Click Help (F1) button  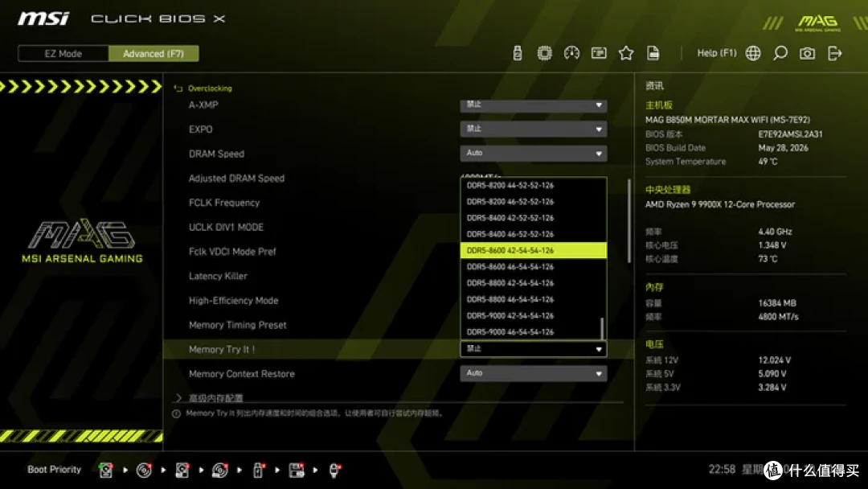[716, 53]
